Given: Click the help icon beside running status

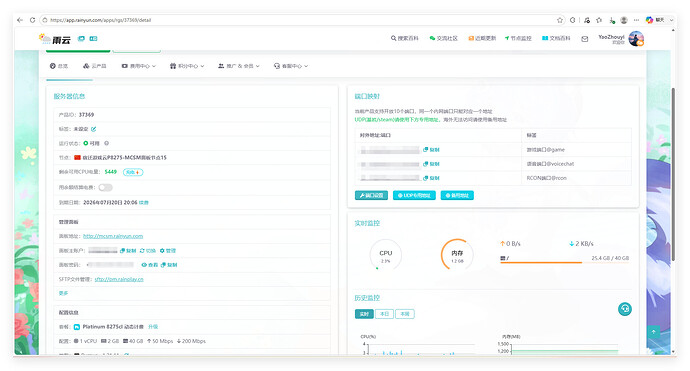Looking at the screenshot, I should click(106, 143).
